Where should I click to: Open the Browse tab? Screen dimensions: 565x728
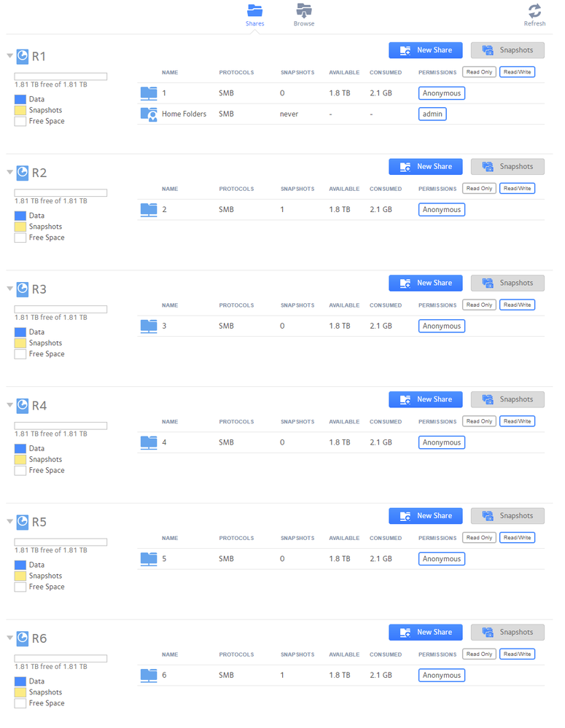304,15
